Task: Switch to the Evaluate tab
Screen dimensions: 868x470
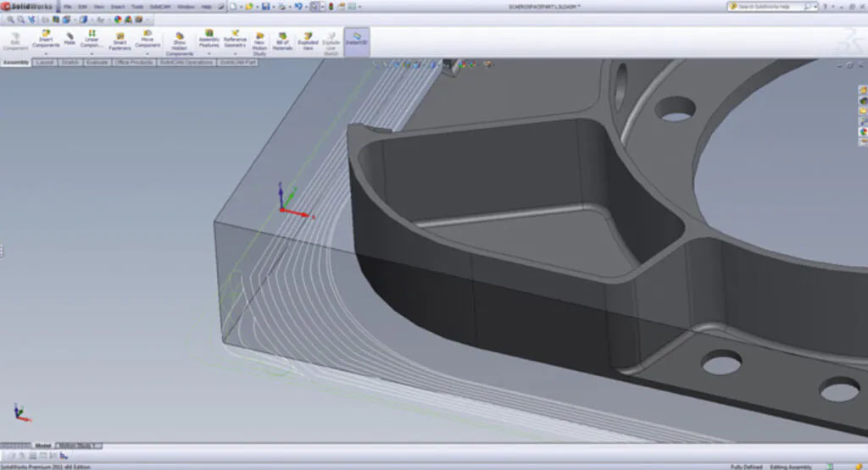Action: 97,63
